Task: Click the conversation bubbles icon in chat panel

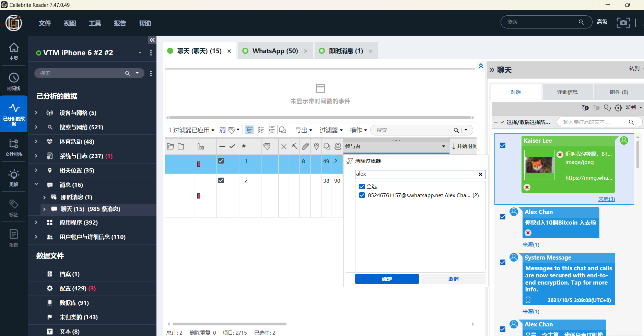Action: [607, 108]
